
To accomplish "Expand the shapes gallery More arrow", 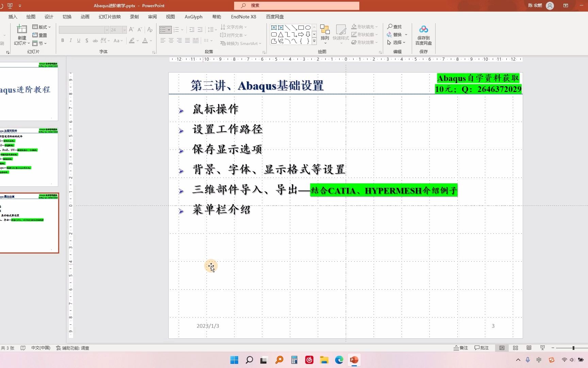I will [x=314, y=41].
